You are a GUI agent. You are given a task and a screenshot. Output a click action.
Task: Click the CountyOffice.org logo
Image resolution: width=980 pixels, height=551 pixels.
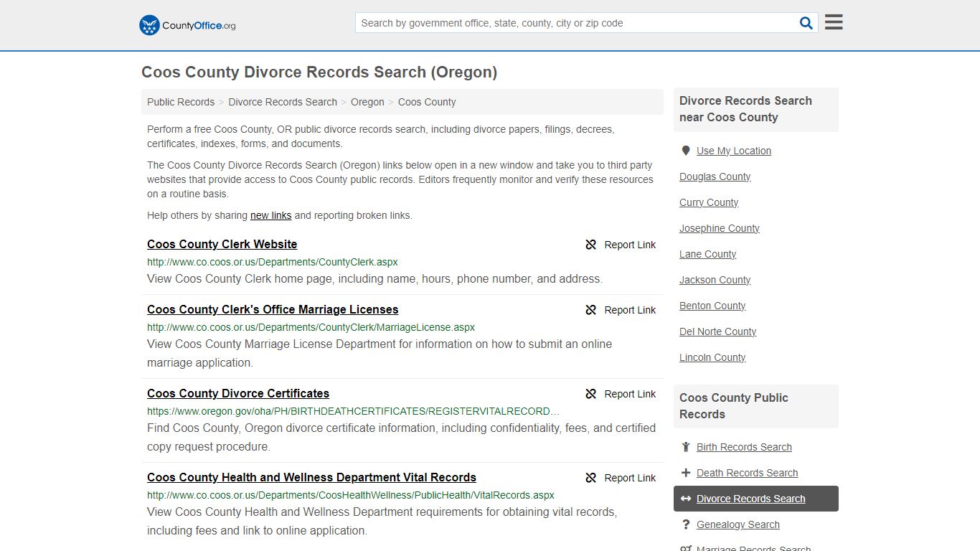click(187, 25)
